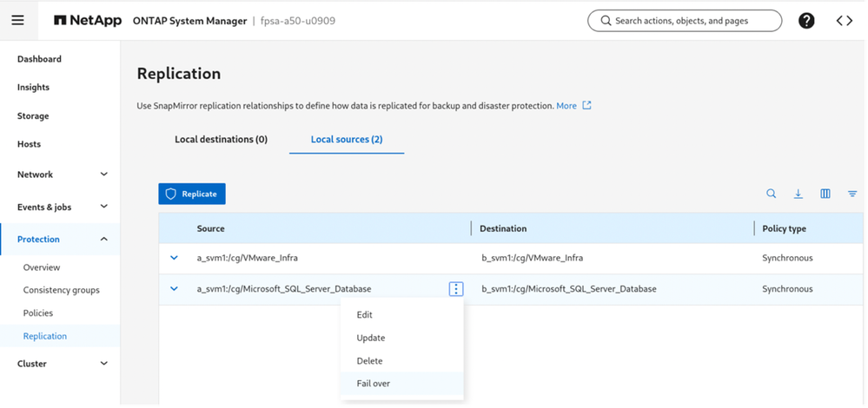Download the replication table data
Screen dimensions: 868x408
tap(798, 194)
